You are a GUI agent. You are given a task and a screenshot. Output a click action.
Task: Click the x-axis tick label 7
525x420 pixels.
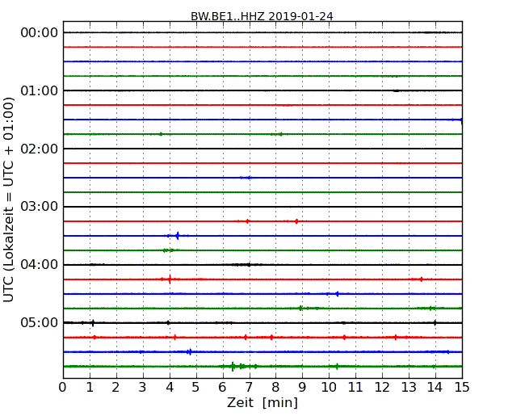[x=249, y=388]
